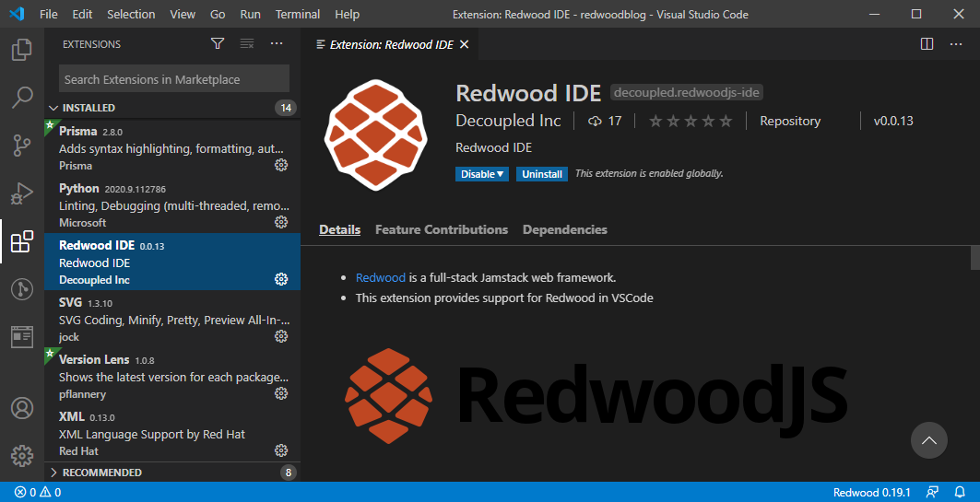Select the Python extension in list
Image resolution: width=980 pixels, height=502 pixels.
pos(172,204)
